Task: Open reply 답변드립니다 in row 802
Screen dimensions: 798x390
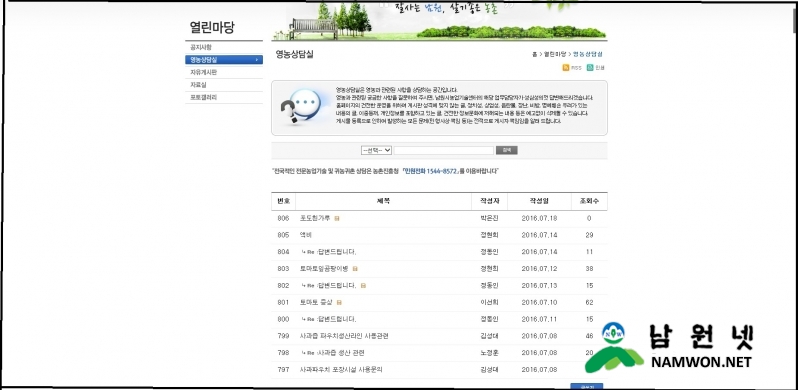Action: point(336,286)
